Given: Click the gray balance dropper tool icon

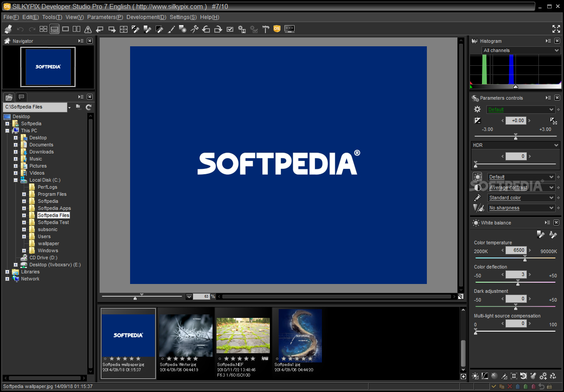Looking at the screenshot, I should (x=541, y=235).
